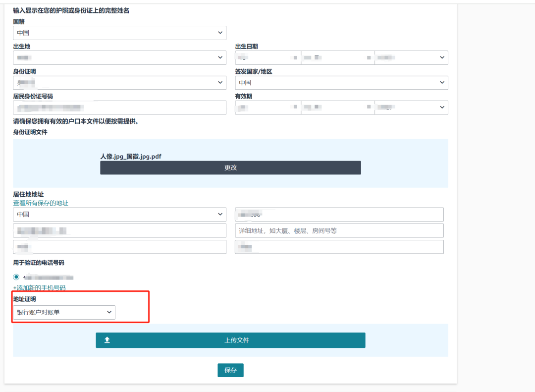535x392 pixels.
Task: Click the uploaded file name 人像.jpg_国徽.jpg.pdf
Action: coord(131,156)
